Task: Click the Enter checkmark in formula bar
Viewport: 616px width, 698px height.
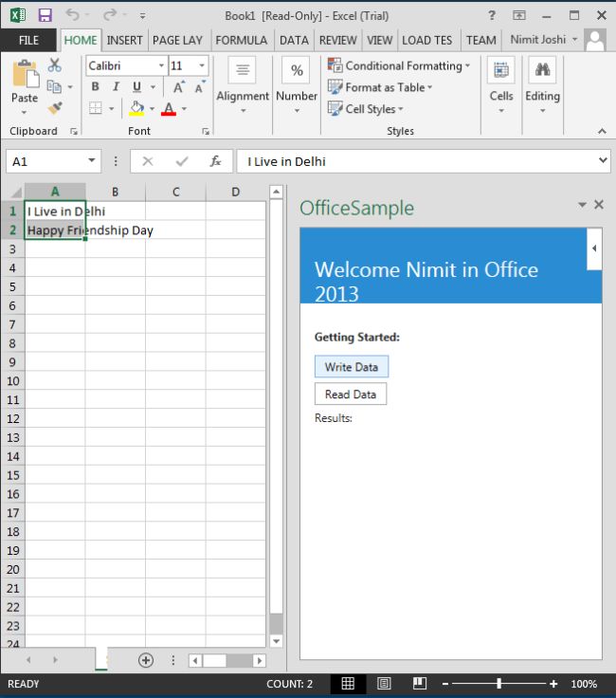Action: (182, 161)
